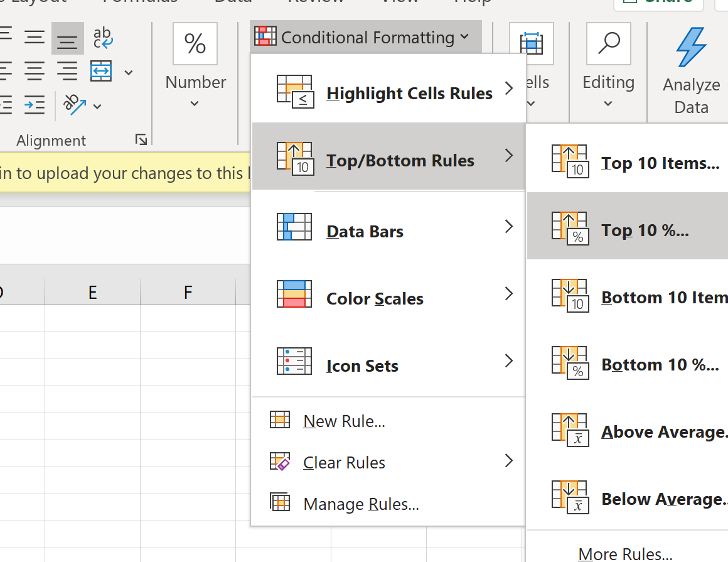
Task: Open the Clear Rules submenu
Action: pyautogui.click(x=388, y=462)
